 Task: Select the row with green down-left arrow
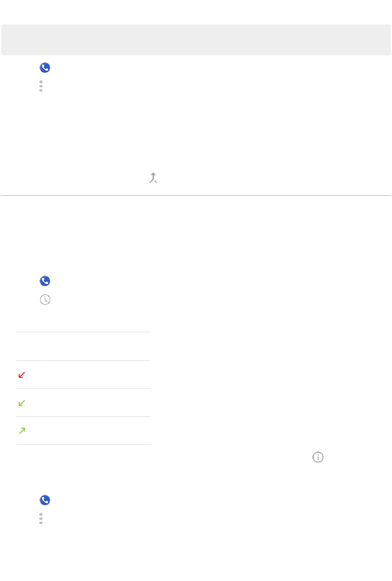[84, 403]
